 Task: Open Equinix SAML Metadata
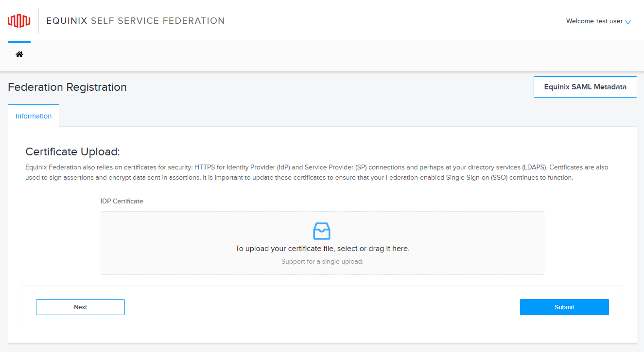585,87
